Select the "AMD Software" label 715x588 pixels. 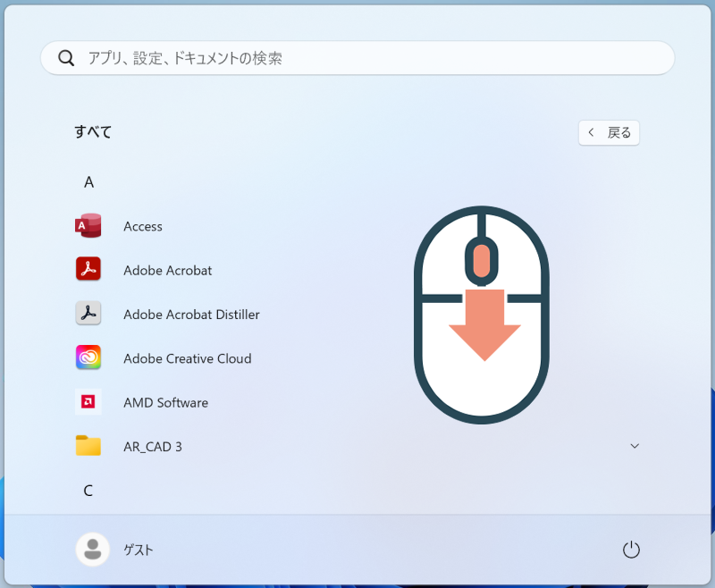165,403
